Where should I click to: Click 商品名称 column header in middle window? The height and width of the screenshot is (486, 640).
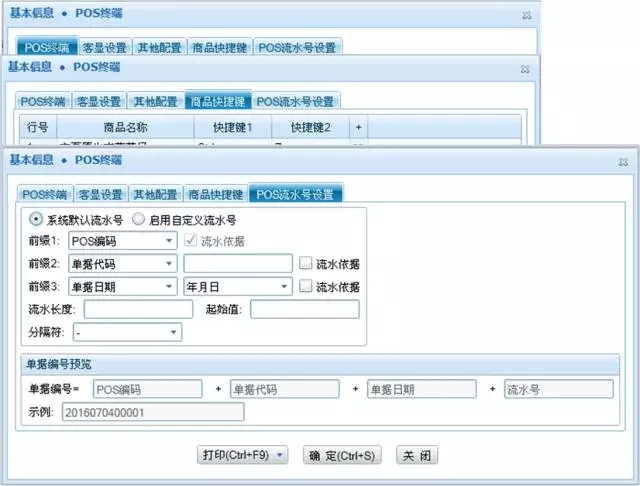(125, 127)
